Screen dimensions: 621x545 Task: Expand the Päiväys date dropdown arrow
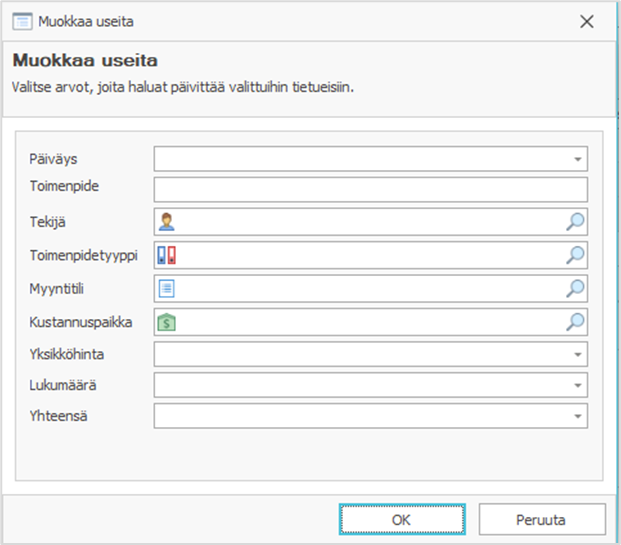[x=577, y=159]
